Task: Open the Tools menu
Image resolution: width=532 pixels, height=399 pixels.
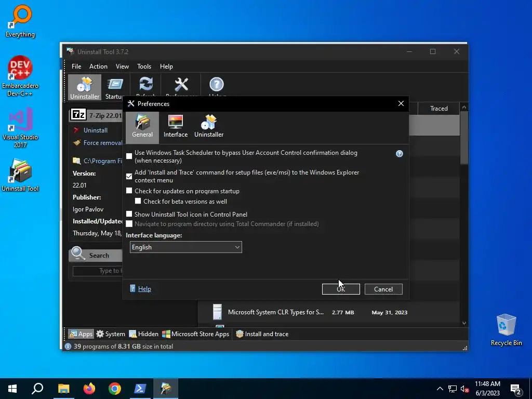Action: [144, 66]
